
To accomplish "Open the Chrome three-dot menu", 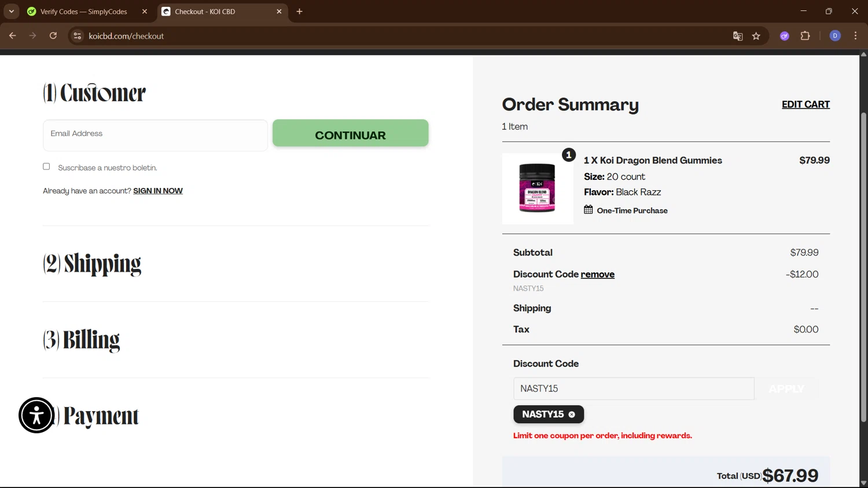I will point(855,36).
